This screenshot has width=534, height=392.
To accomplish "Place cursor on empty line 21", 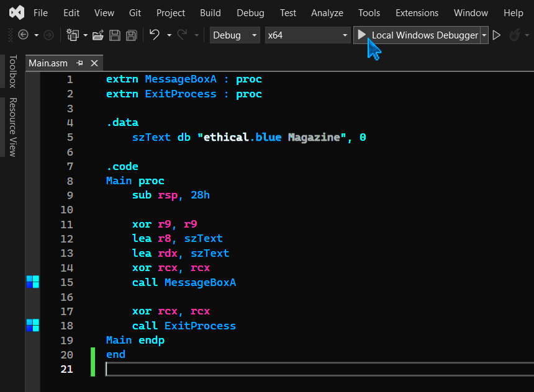I will point(319,369).
